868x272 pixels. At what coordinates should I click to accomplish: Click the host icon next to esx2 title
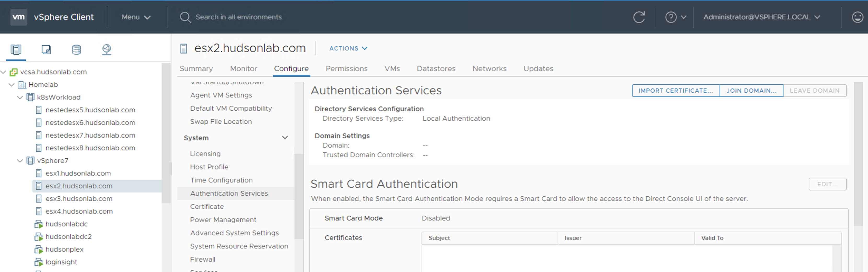pos(184,49)
